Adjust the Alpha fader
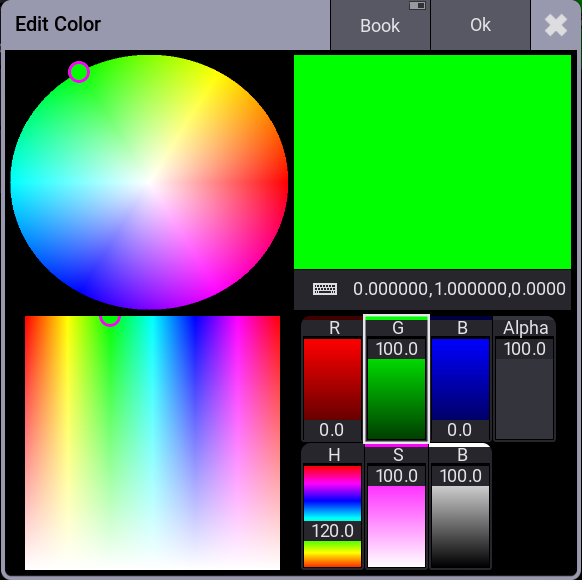 pyautogui.click(x=524, y=379)
